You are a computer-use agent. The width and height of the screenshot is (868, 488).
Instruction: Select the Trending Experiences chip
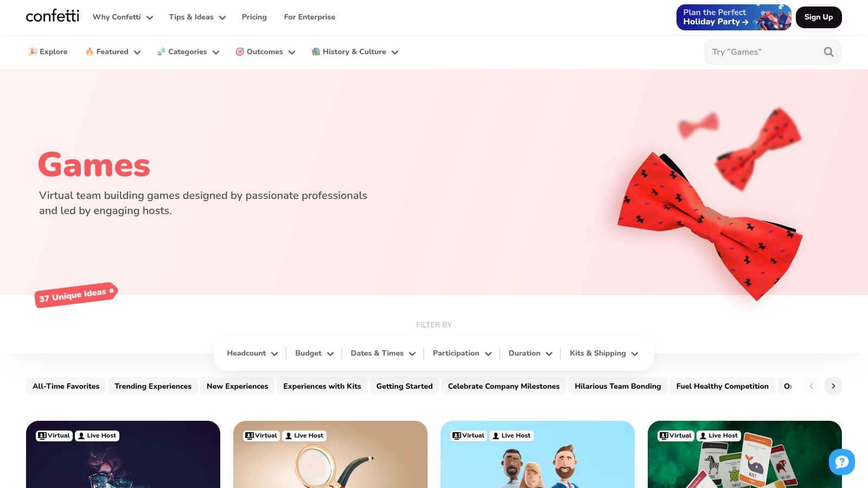point(153,386)
